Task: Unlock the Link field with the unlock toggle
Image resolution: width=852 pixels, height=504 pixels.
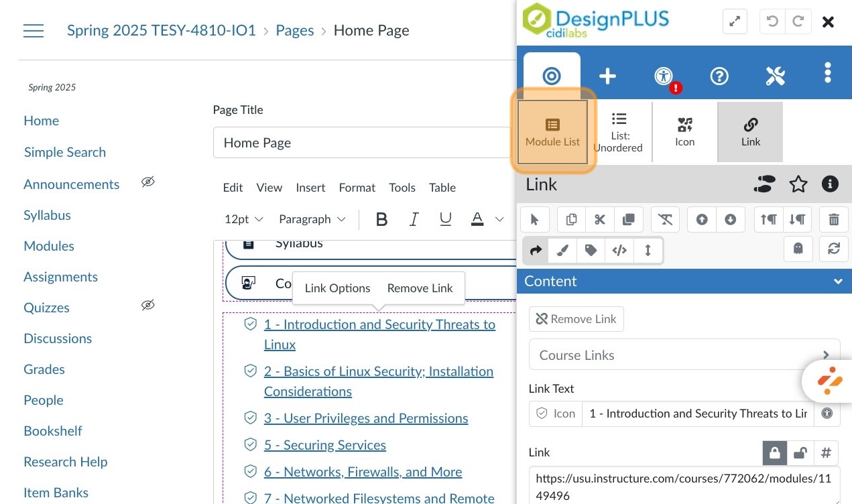Action: click(x=800, y=453)
